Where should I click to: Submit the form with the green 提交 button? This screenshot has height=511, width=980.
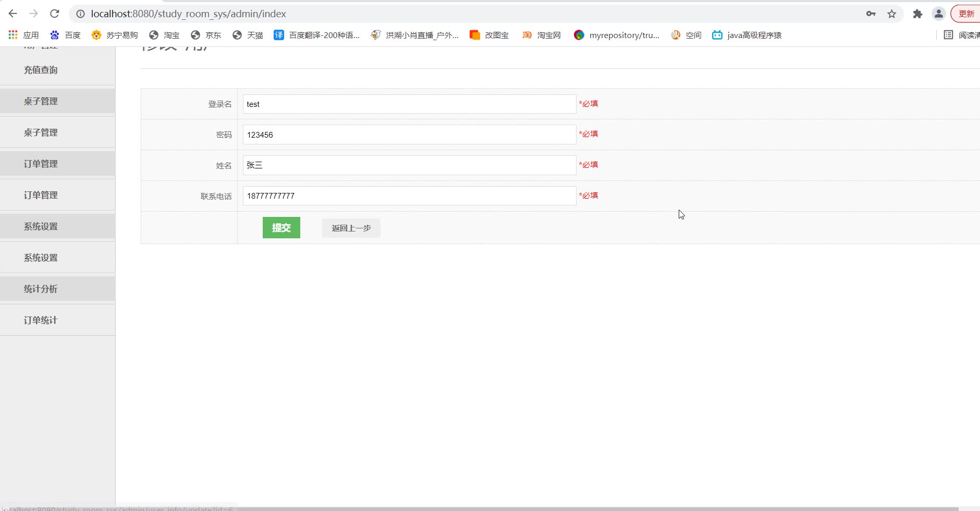(x=281, y=228)
